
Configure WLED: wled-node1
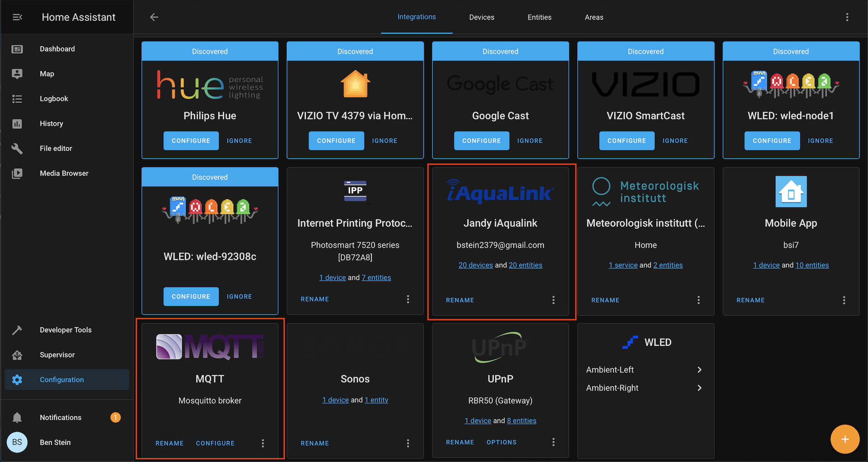point(772,141)
